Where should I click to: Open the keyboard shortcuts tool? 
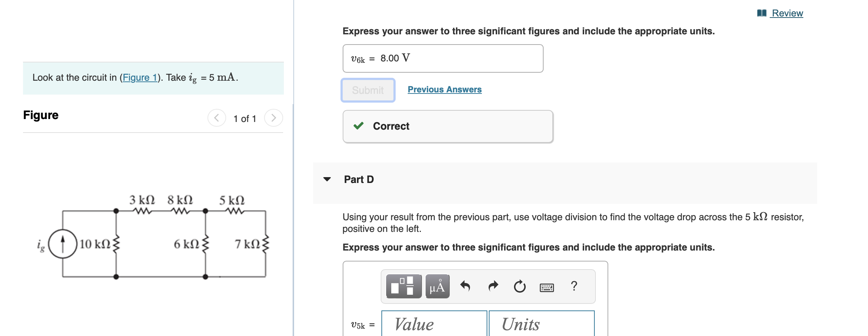(x=547, y=287)
